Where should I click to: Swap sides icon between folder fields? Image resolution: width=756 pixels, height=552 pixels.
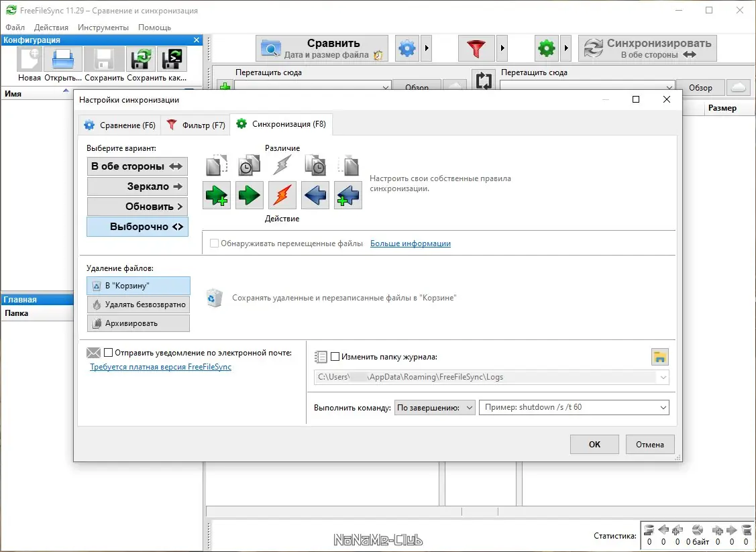tap(484, 80)
